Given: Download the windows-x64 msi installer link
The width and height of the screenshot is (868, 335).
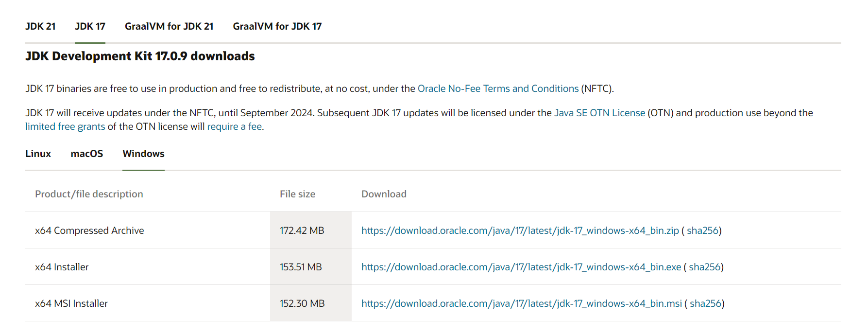Looking at the screenshot, I should (521, 303).
